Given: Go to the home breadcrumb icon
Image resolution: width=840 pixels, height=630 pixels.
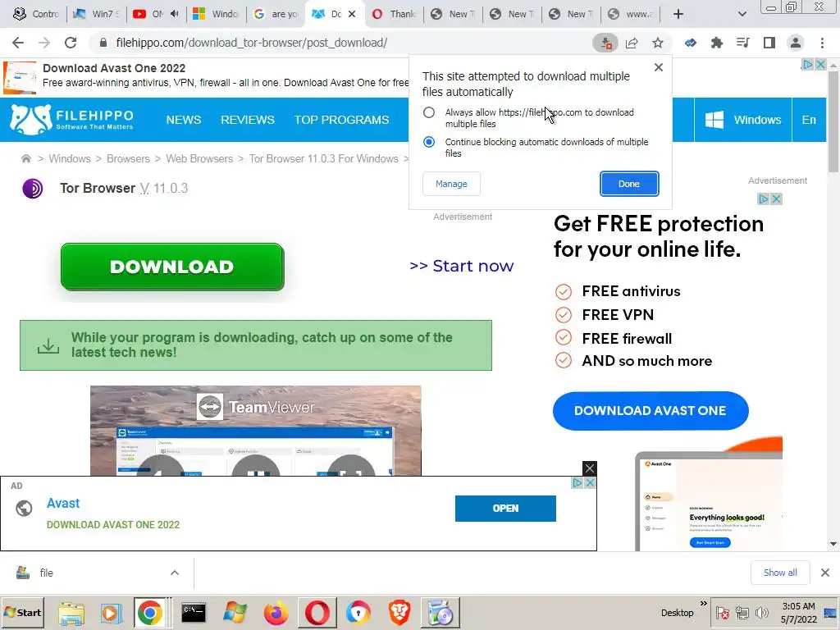Looking at the screenshot, I should (x=25, y=158).
